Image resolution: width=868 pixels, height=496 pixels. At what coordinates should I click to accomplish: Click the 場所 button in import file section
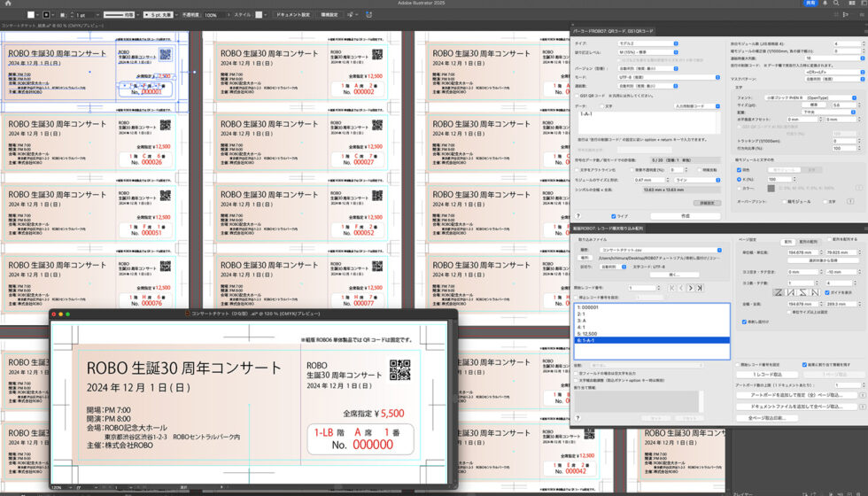[585, 259]
